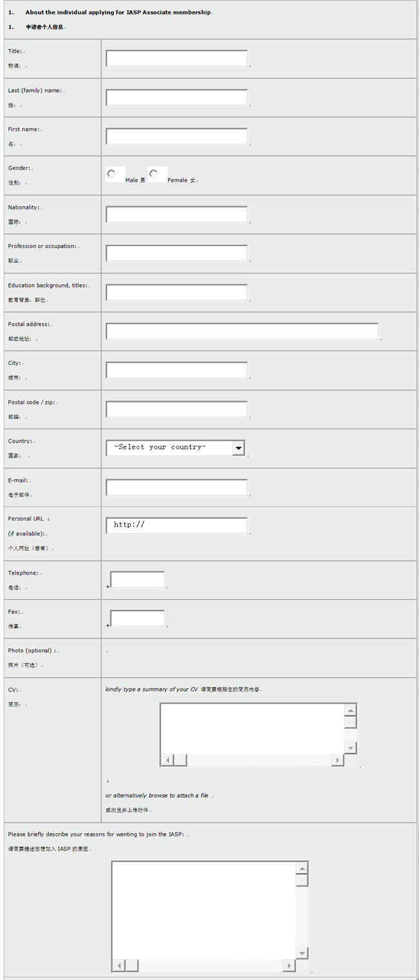This screenshot has height=980, width=419.
Task: Focus the Telephone number field
Action: [x=137, y=580]
